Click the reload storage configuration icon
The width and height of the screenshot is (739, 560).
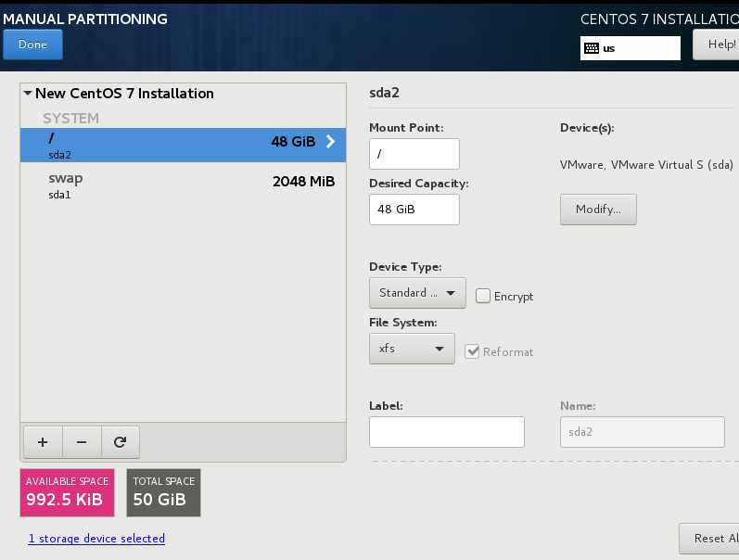(121, 442)
